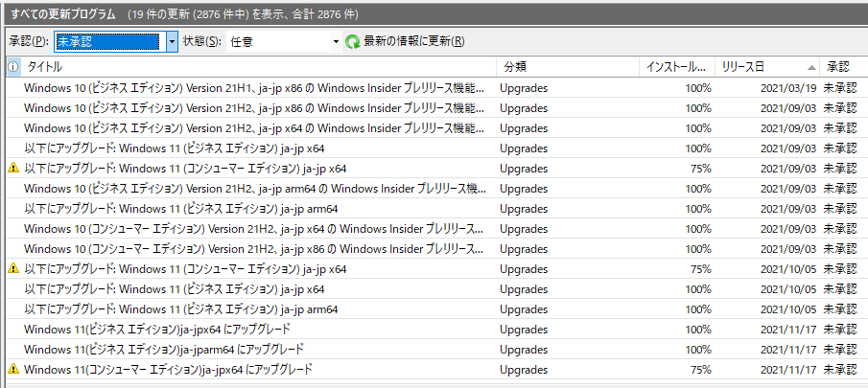Select Windows 10 Version 21H1 ja-jp x86 row
The width and height of the screenshot is (868, 388).
click(437, 88)
